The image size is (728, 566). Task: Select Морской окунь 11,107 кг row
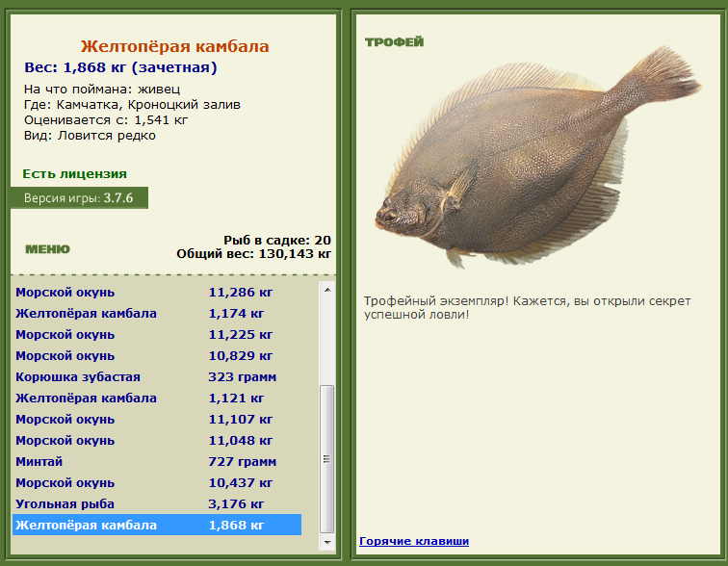click(x=157, y=420)
